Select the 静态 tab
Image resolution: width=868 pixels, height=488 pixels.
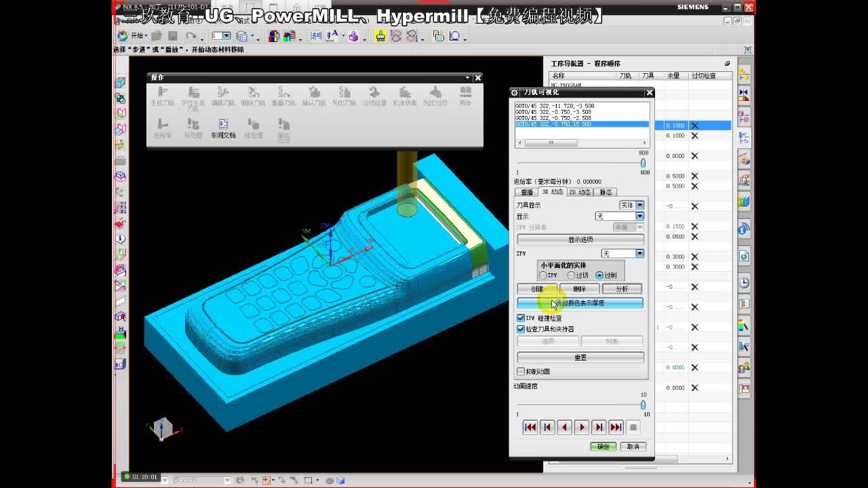coord(607,192)
